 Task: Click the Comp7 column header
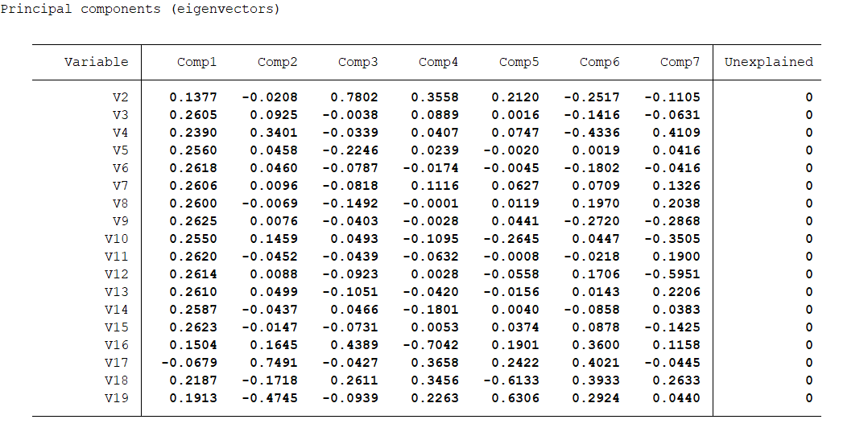680,62
